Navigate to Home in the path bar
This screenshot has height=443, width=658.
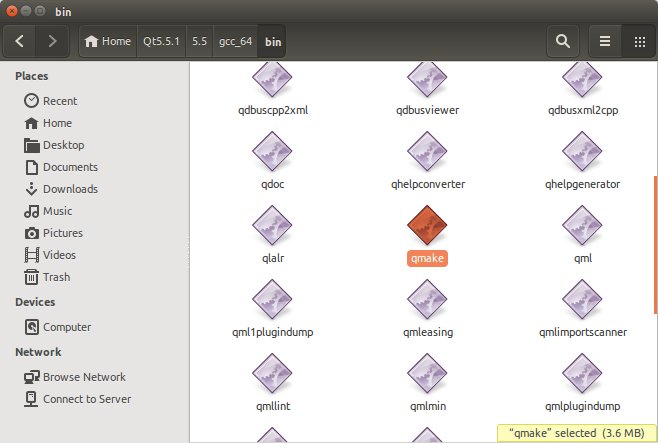[x=108, y=41]
